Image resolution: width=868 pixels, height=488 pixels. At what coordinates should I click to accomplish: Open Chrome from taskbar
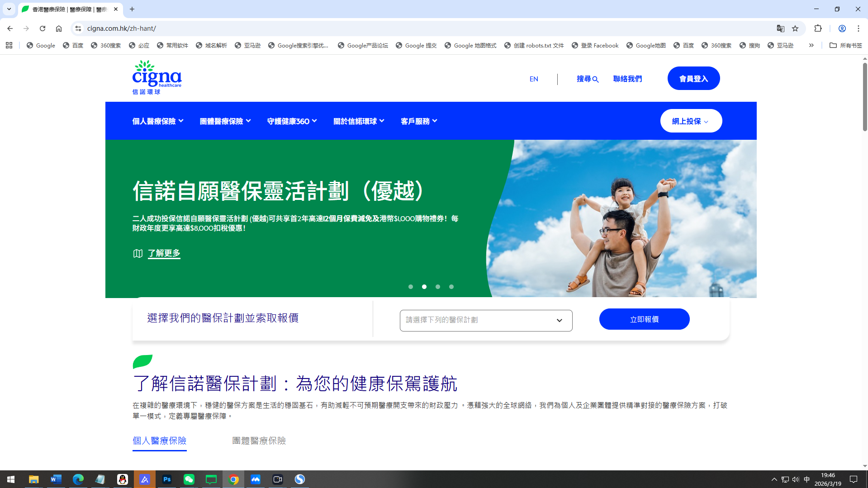point(233,479)
